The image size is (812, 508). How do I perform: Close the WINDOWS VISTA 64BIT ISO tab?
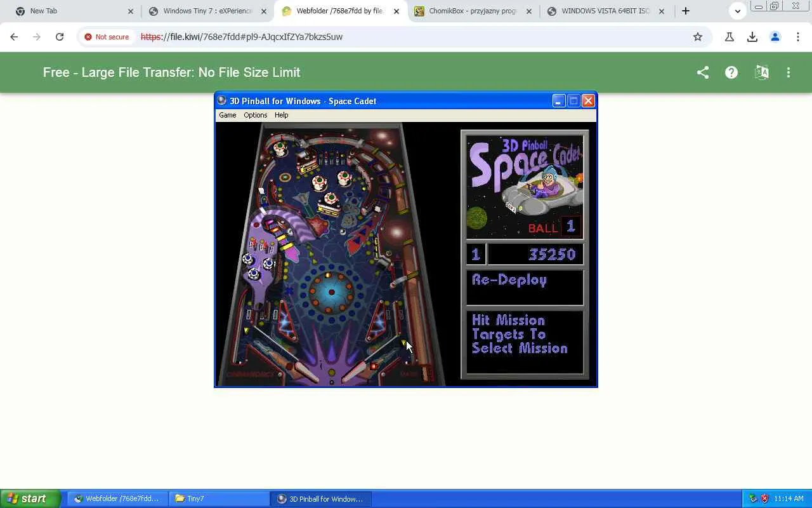pyautogui.click(x=662, y=11)
